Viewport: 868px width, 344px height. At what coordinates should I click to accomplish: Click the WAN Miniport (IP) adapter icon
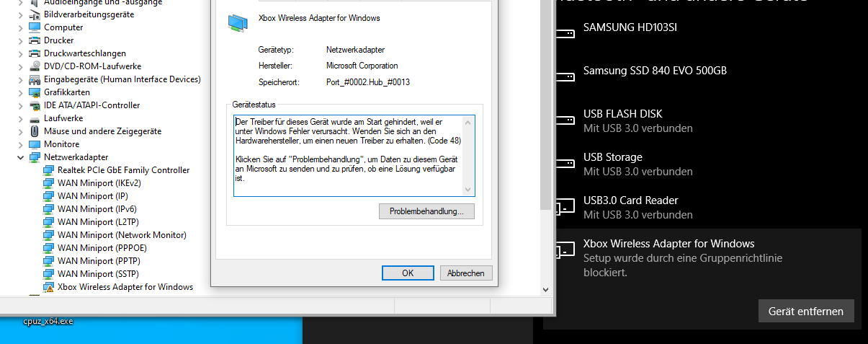[48, 196]
